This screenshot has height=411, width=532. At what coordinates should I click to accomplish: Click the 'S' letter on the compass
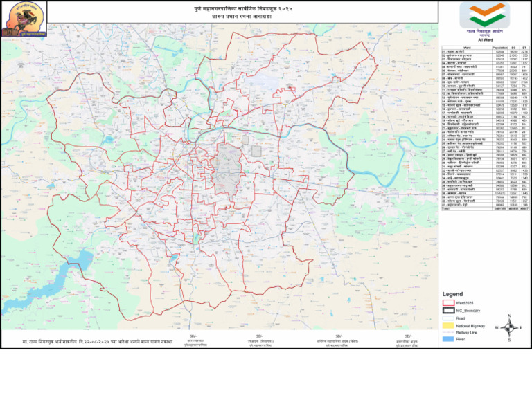pos(509,340)
